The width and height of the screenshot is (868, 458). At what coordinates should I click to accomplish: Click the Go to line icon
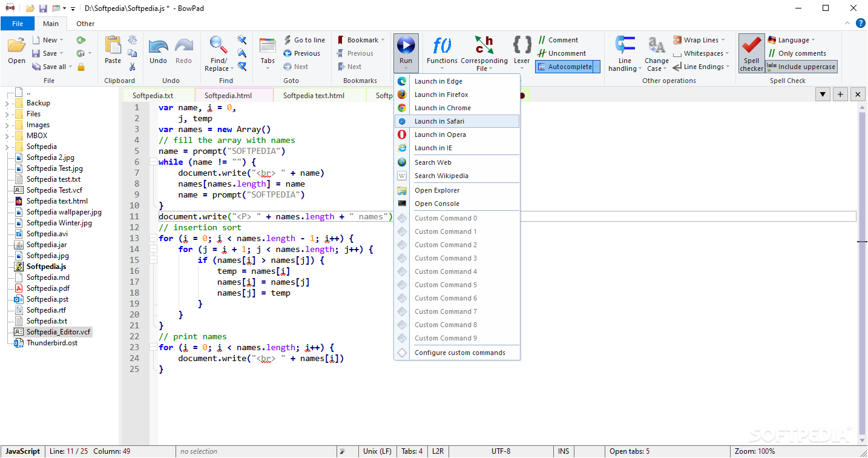[288, 40]
